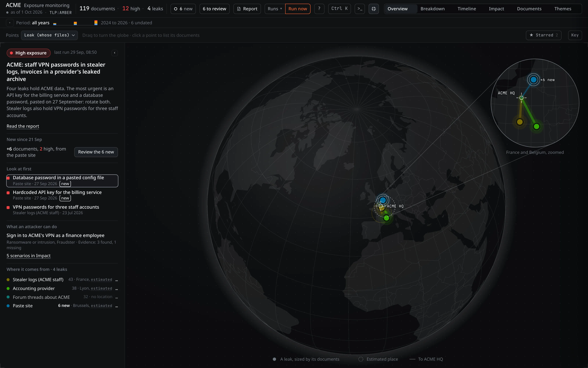Open the help question mark button
This screenshot has width=588, height=368.
pos(319,9)
